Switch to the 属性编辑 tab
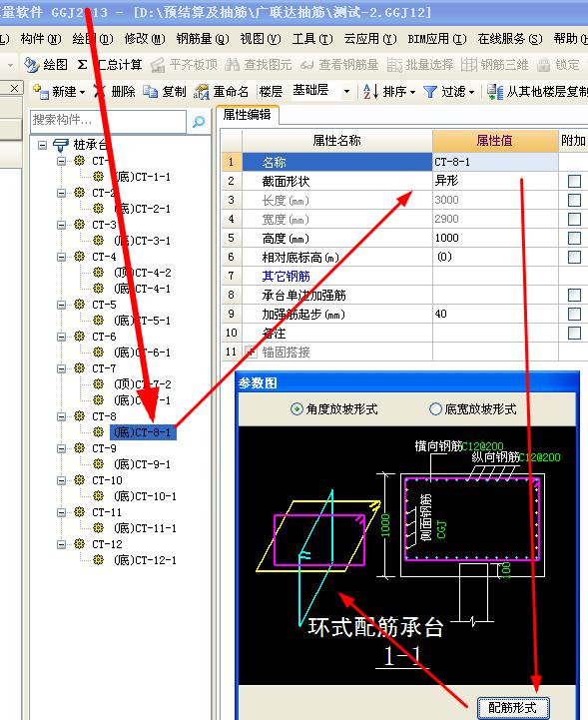 point(247,115)
